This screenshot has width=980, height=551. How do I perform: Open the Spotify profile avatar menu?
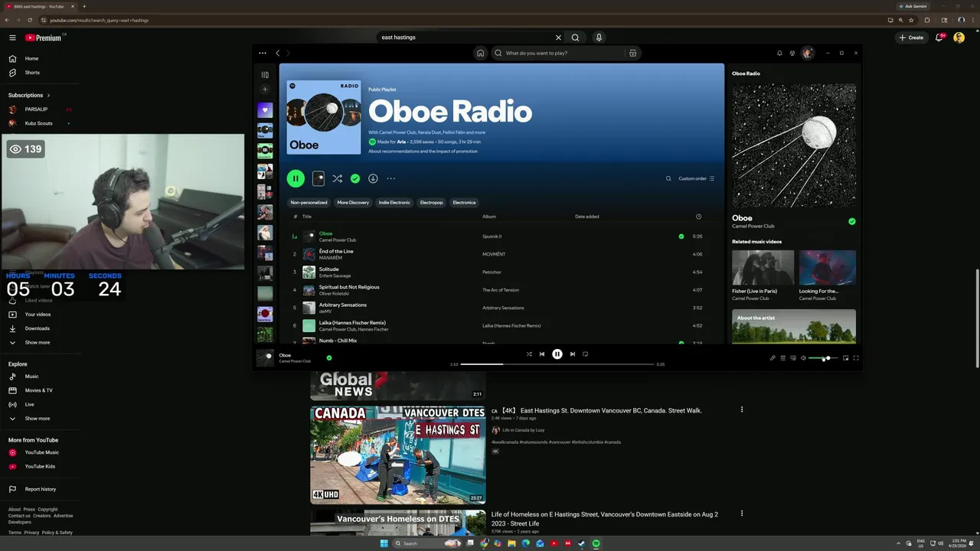coord(807,53)
